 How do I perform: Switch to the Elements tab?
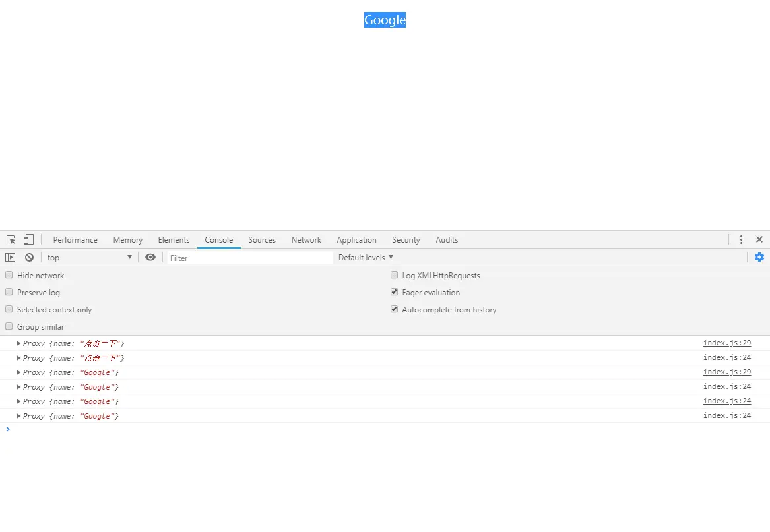coord(174,239)
